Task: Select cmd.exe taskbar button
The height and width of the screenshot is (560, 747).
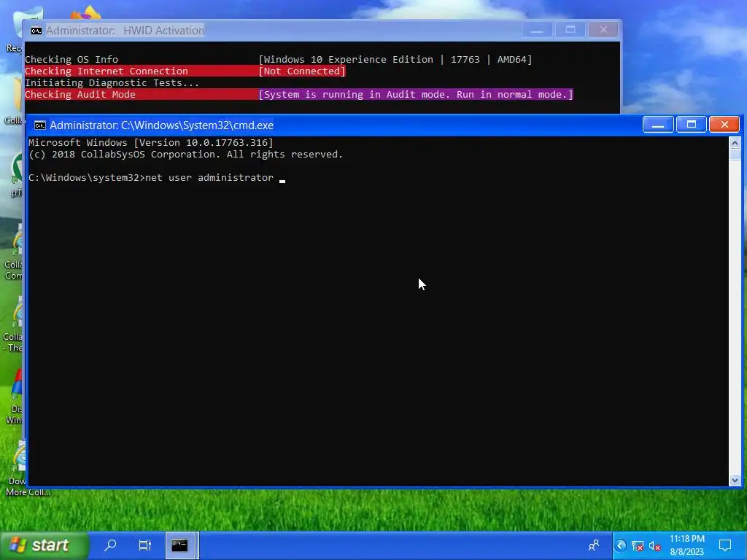Action: pyautogui.click(x=180, y=545)
